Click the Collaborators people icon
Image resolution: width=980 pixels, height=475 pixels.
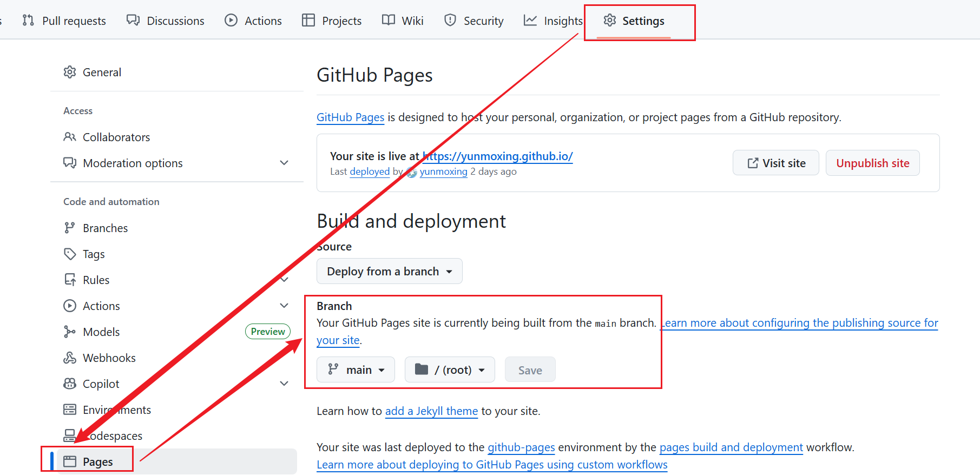70,137
